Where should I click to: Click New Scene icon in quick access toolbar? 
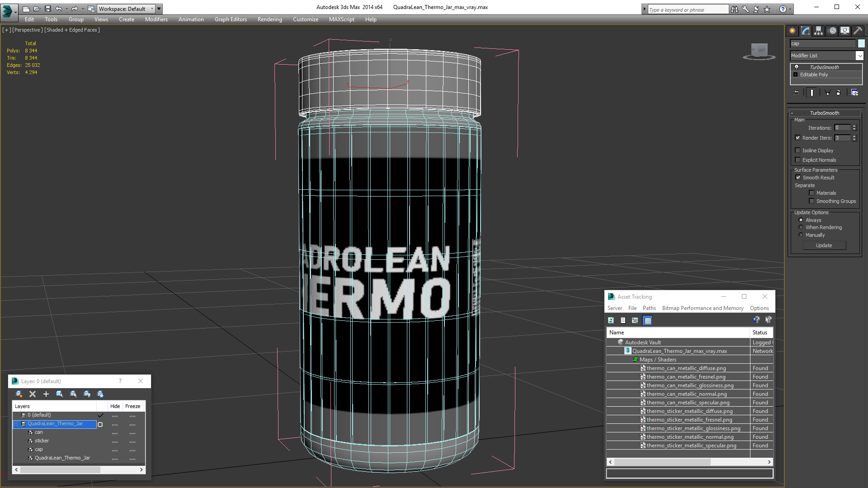click(x=26, y=9)
